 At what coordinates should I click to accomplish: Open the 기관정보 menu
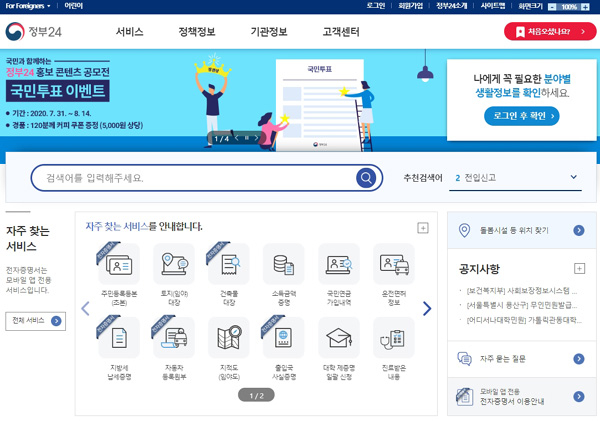tap(269, 32)
